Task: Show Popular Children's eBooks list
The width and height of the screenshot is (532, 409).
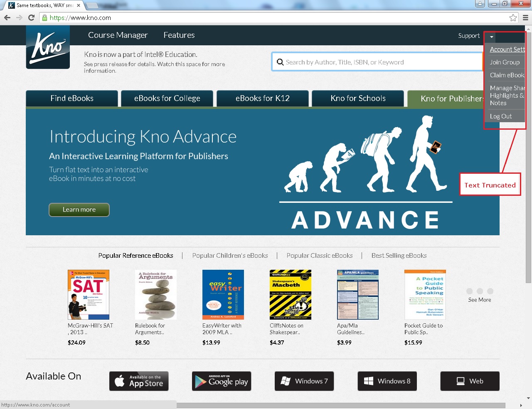Action: [230, 256]
